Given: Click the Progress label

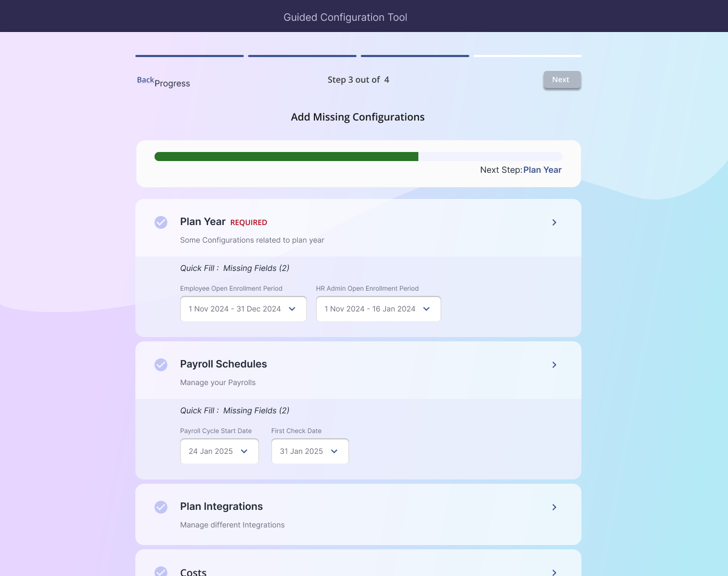Looking at the screenshot, I should [x=172, y=84].
